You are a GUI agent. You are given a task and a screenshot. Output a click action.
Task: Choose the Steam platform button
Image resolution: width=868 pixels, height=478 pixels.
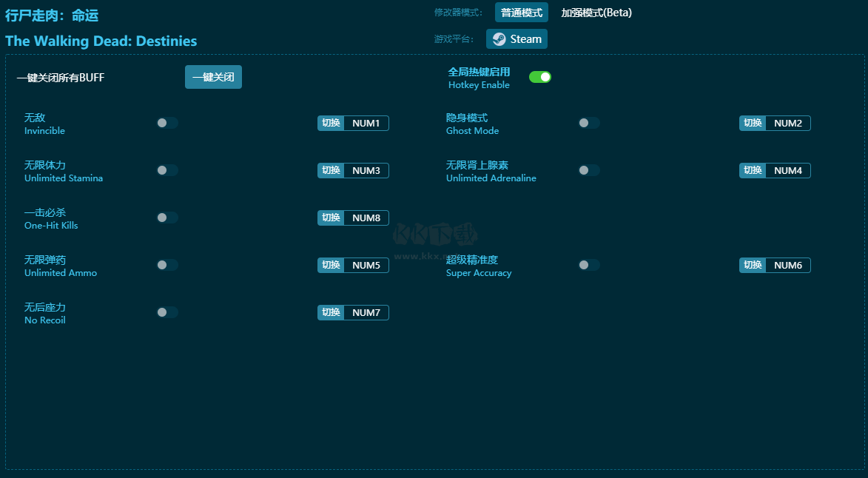point(517,39)
